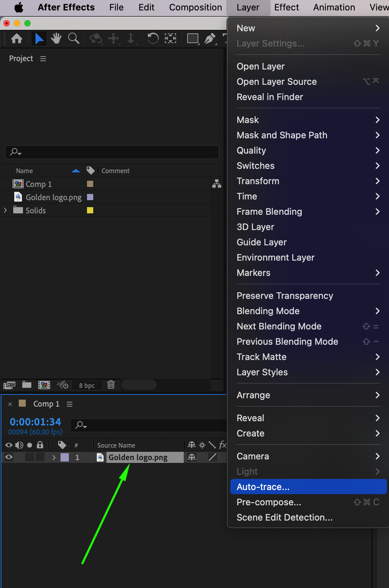Click the timeline layer search field
This screenshot has width=389, height=588.
tap(149, 425)
